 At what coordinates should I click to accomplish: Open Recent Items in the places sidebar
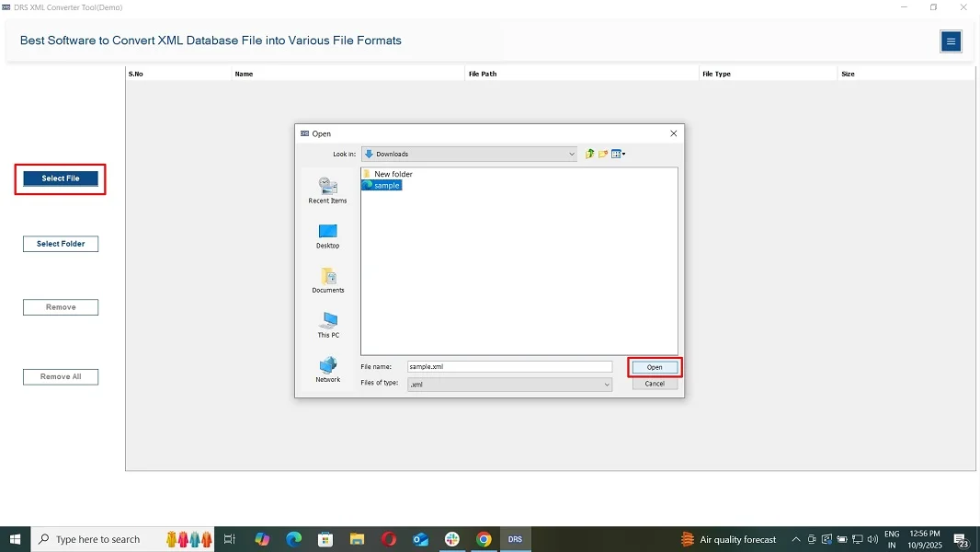(x=327, y=190)
